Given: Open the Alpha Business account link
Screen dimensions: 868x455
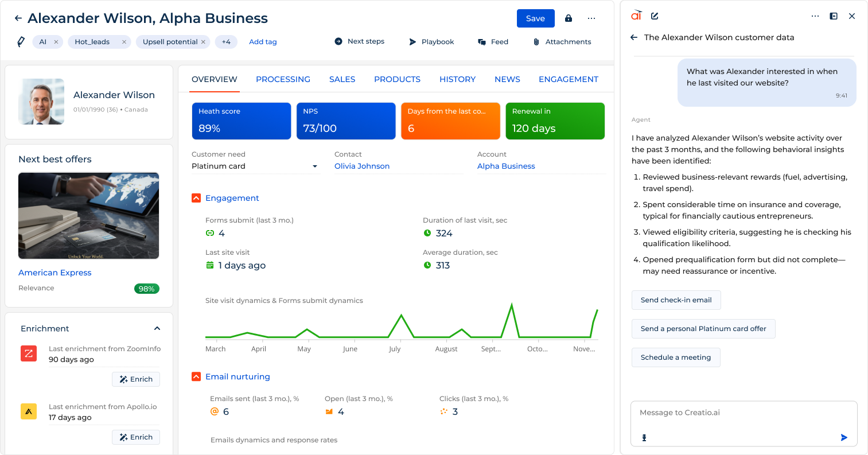Looking at the screenshot, I should point(506,166).
